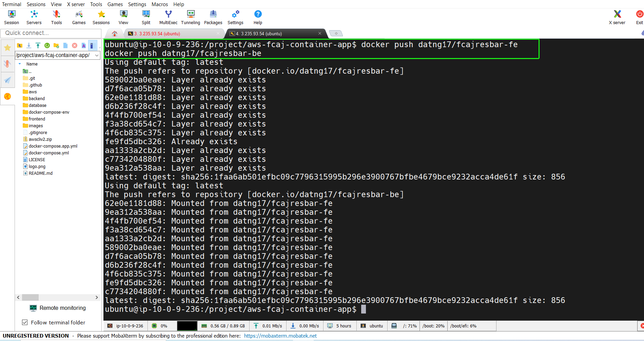Open the Sessions star sidebar tab
Image resolution: width=644 pixels, height=341 pixels.
(x=7, y=48)
